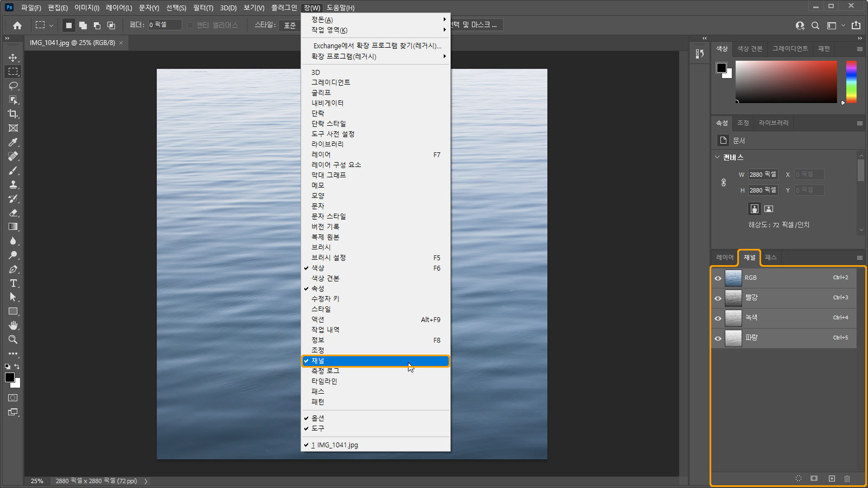868x488 pixels.
Task: Open the Channels panel flyout menu
Action: pyautogui.click(x=860, y=258)
